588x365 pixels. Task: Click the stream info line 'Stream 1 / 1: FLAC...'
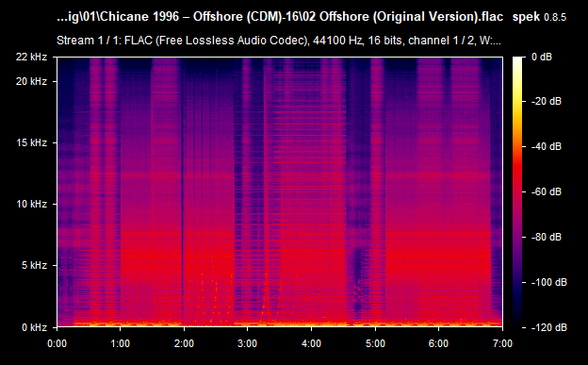click(x=279, y=41)
